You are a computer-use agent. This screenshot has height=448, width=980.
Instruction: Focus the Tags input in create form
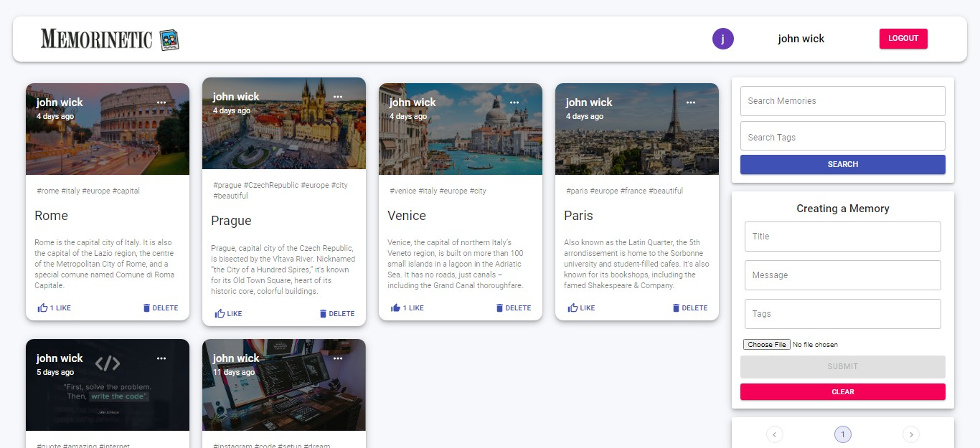click(x=843, y=314)
